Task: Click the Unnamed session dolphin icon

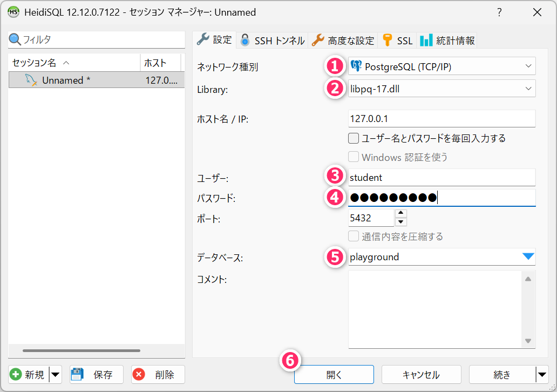Action: [31, 80]
